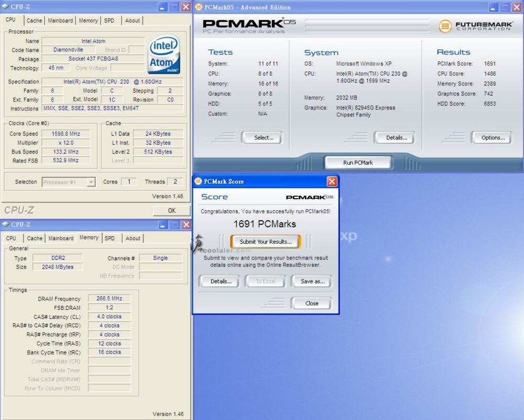Minimize the top CPU-Z window
The image size is (524, 420).
pos(162,7)
